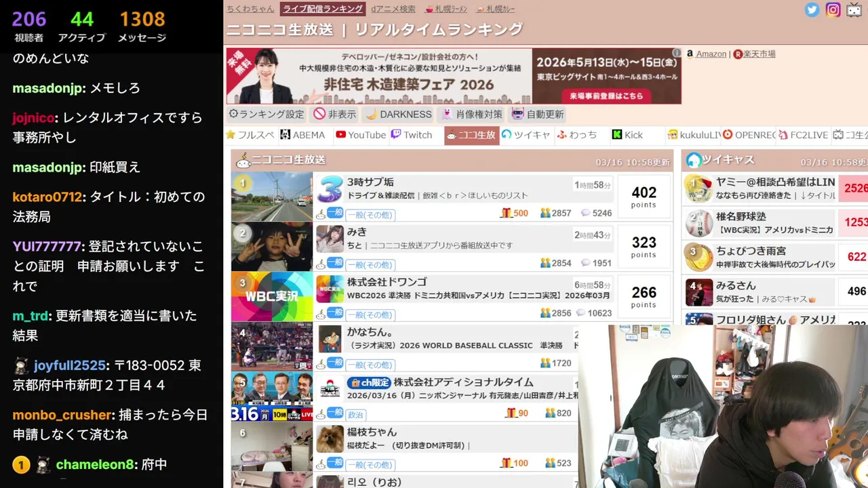Open the 札幌ラーメン nav link
Screen dimensions: 868x488
[447, 9]
